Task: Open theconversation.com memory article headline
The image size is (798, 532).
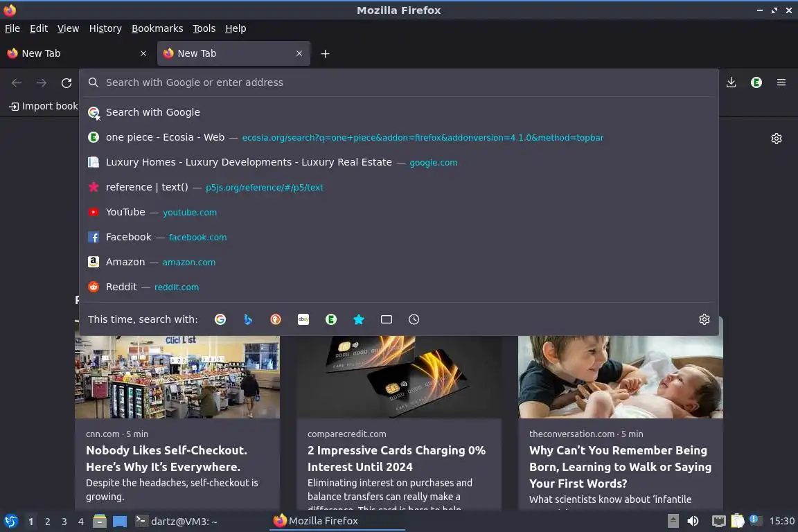Action: pyautogui.click(x=620, y=467)
